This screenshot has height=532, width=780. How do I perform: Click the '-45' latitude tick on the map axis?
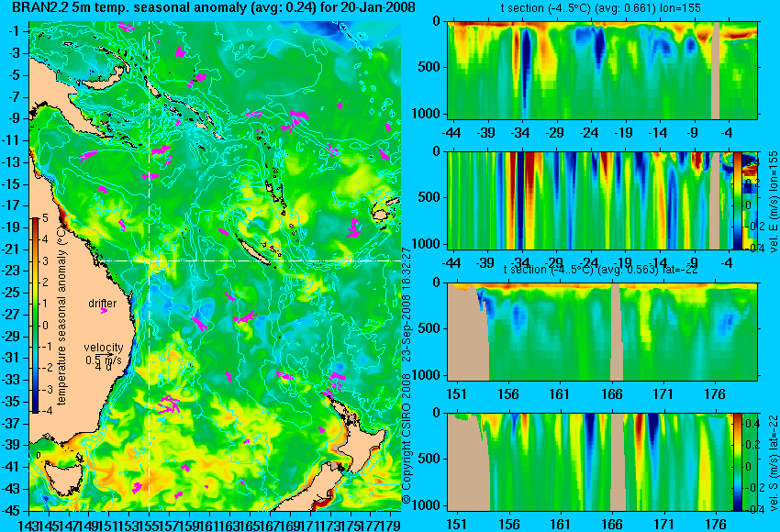[11, 511]
